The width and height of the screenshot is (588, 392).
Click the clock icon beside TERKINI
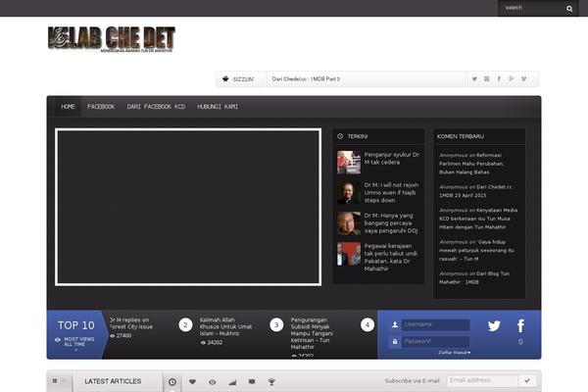point(340,136)
